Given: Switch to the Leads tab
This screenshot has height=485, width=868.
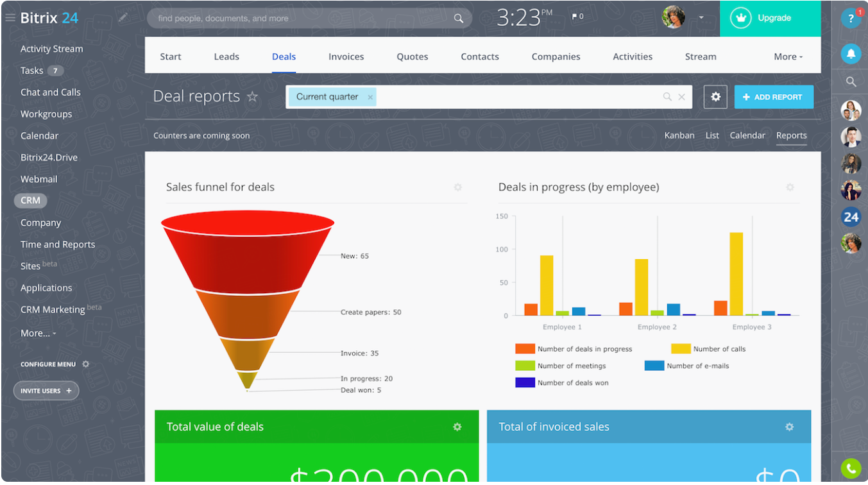Looking at the screenshot, I should click(226, 56).
